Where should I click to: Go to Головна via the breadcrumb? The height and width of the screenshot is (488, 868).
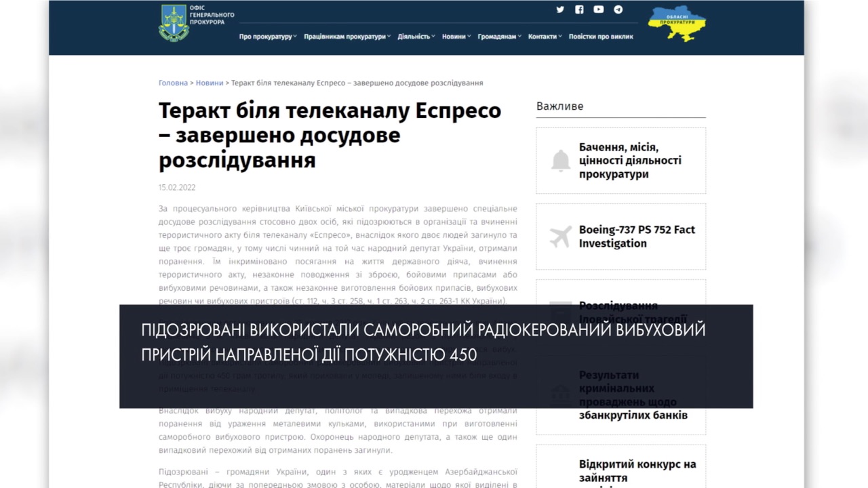pos(173,83)
